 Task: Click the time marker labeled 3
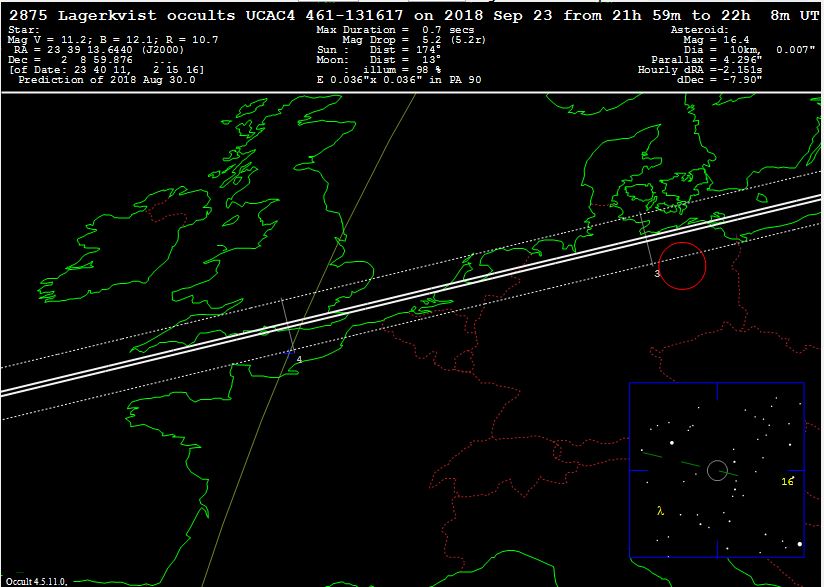point(657,274)
